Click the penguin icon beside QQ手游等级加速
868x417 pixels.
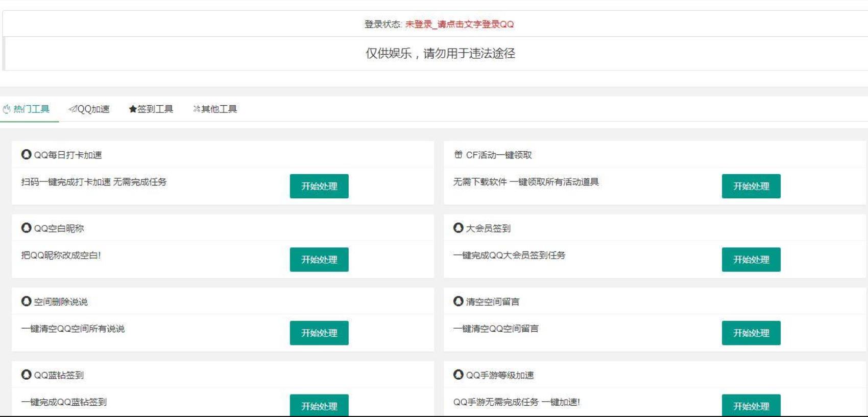click(459, 375)
